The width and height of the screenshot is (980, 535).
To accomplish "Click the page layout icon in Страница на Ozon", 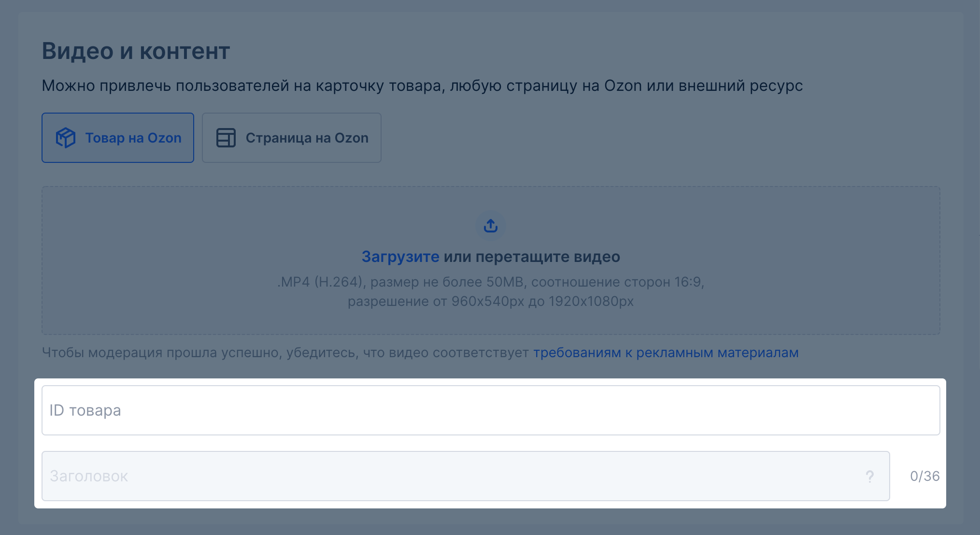I will coord(226,138).
